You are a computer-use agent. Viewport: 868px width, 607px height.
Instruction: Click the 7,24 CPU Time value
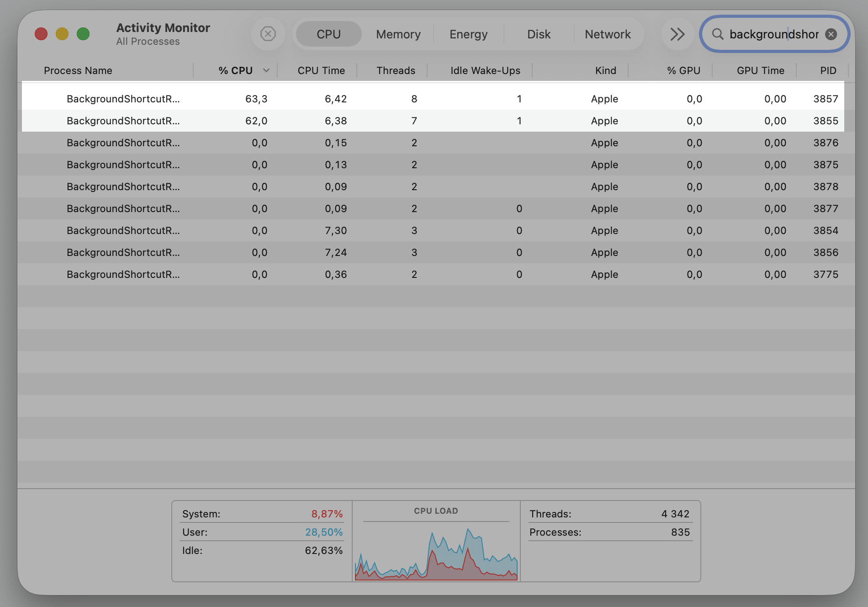pos(336,252)
